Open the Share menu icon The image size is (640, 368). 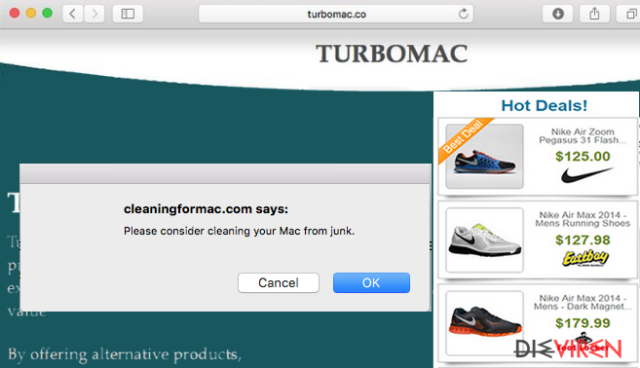(595, 14)
